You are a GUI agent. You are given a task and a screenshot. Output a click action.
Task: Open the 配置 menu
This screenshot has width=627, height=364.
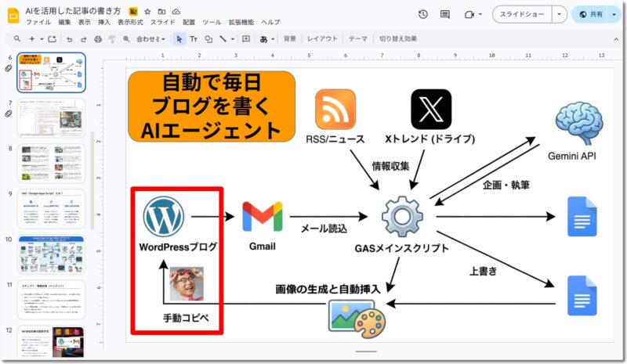189,23
